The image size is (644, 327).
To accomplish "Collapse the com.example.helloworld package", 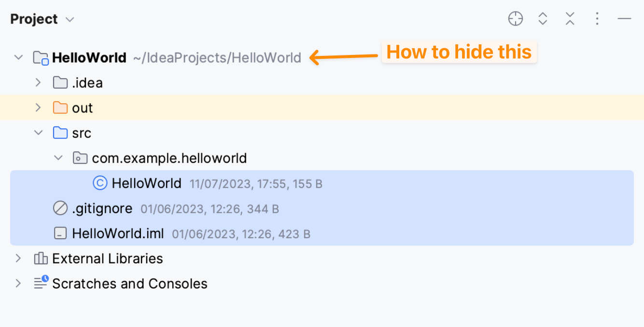I will (x=58, y=158).
